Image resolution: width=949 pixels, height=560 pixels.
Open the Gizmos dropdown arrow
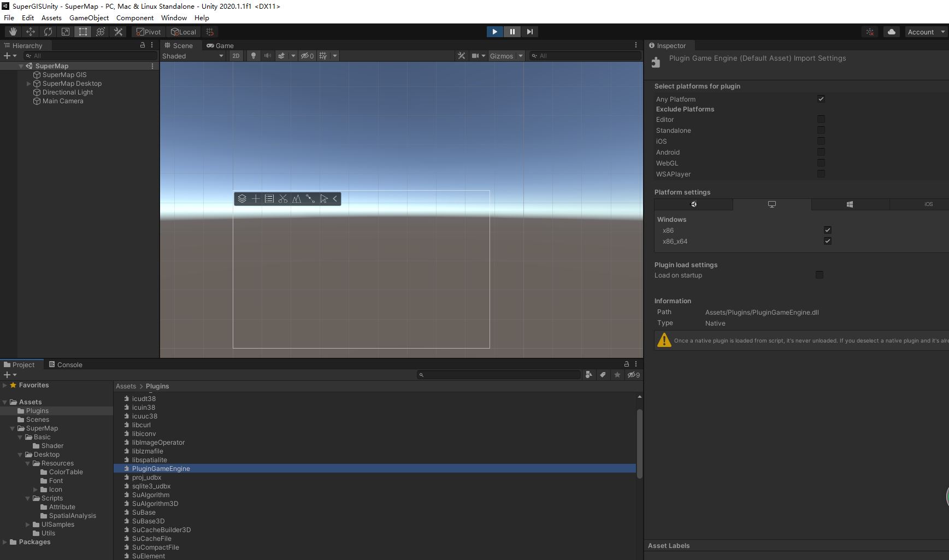point(521,56)
